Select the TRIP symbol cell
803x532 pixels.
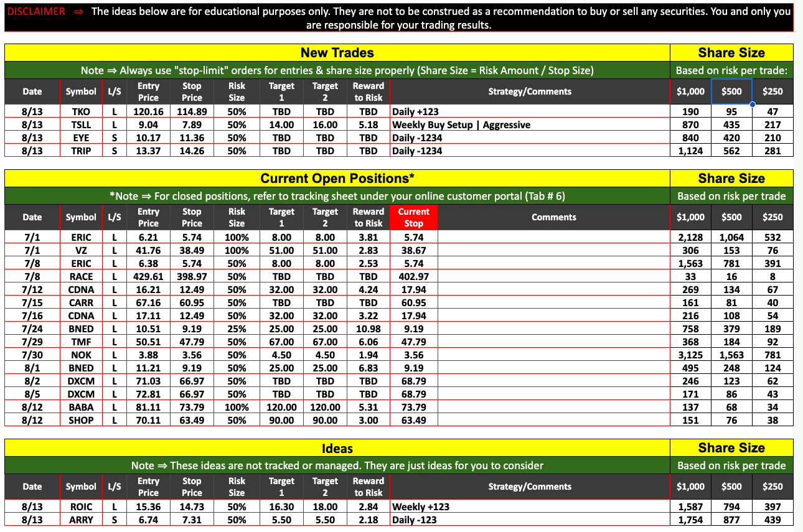[x=81, y=151]
